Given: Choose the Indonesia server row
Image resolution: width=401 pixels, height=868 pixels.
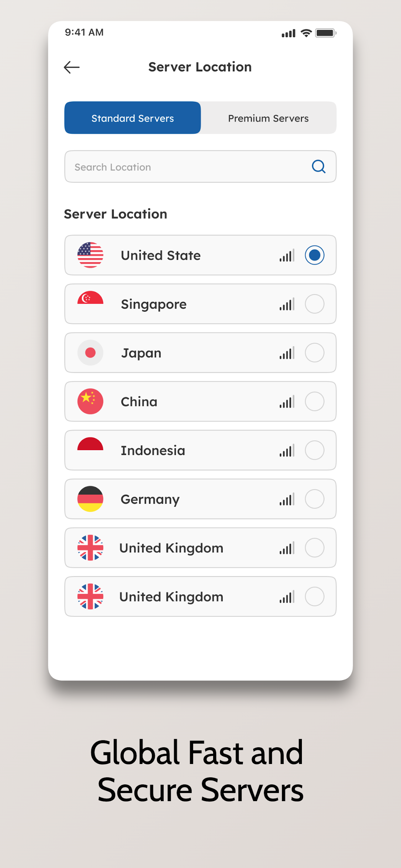Looking at the screenshot, I should point(200,450).
